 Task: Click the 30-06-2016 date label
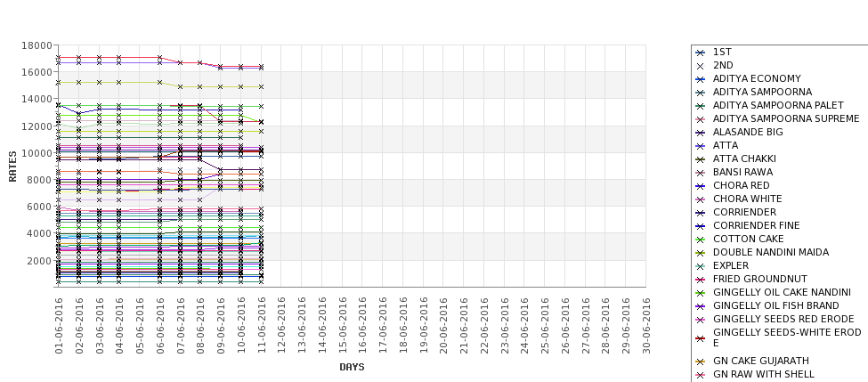[x=645, y=326]
